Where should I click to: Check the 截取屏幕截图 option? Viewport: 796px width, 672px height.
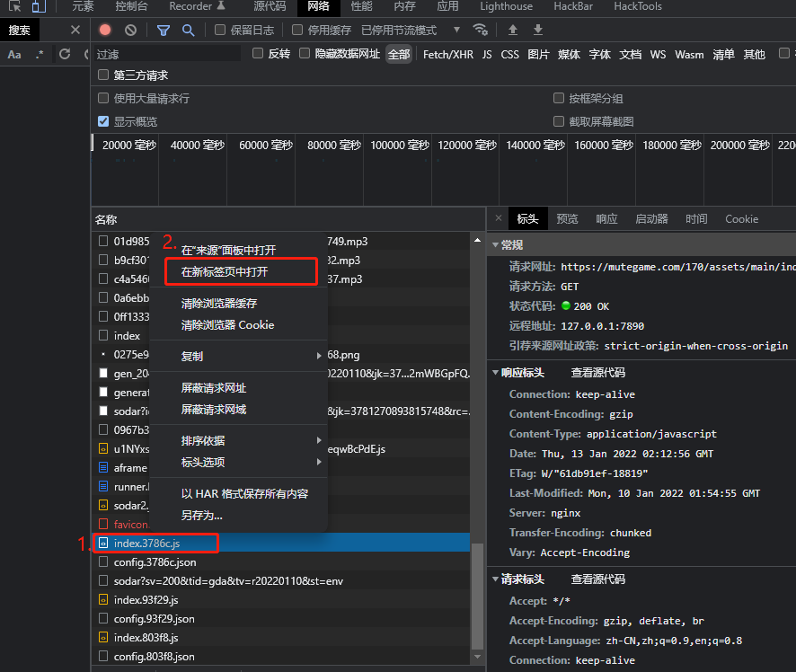559,121
